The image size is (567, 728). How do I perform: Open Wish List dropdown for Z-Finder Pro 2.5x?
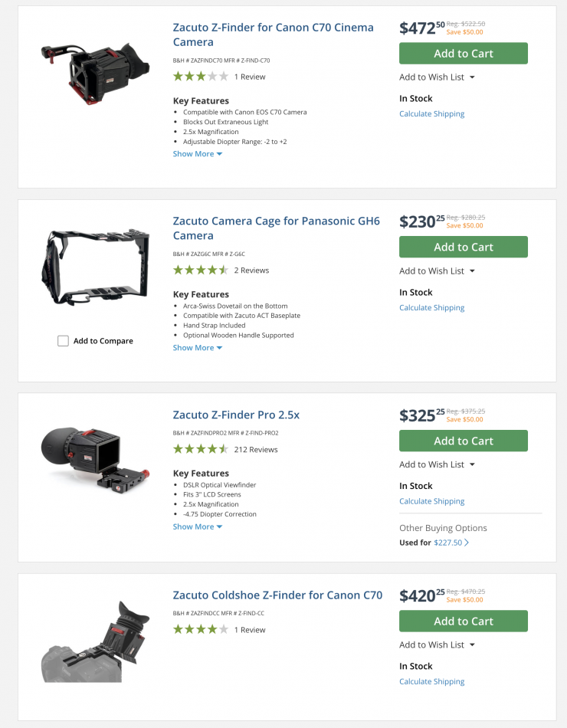pos(437,464)
